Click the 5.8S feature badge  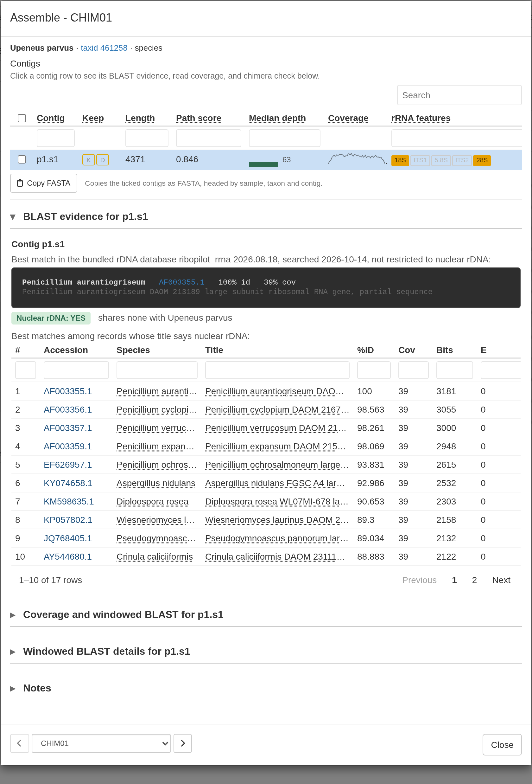point(441,160)
